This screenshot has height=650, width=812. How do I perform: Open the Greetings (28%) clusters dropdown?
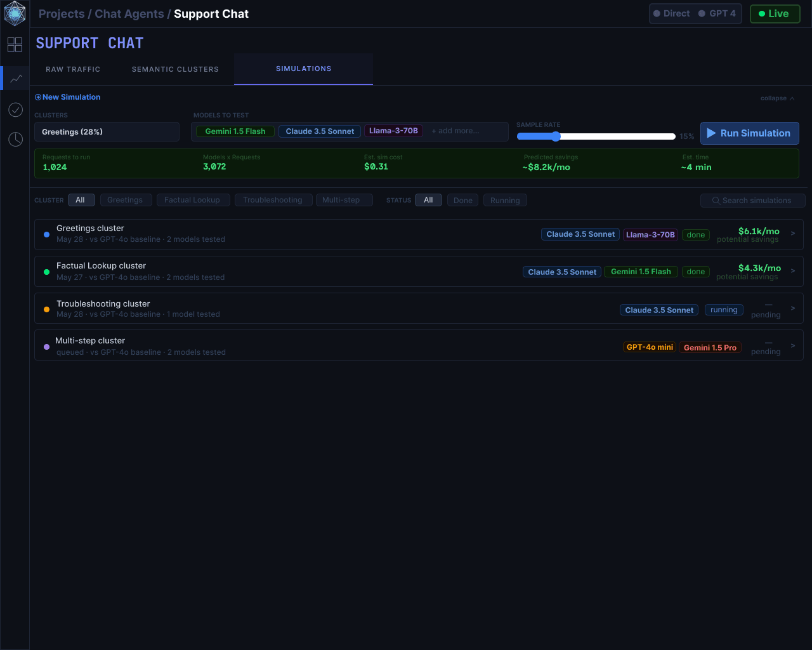(x=107, y=131)
